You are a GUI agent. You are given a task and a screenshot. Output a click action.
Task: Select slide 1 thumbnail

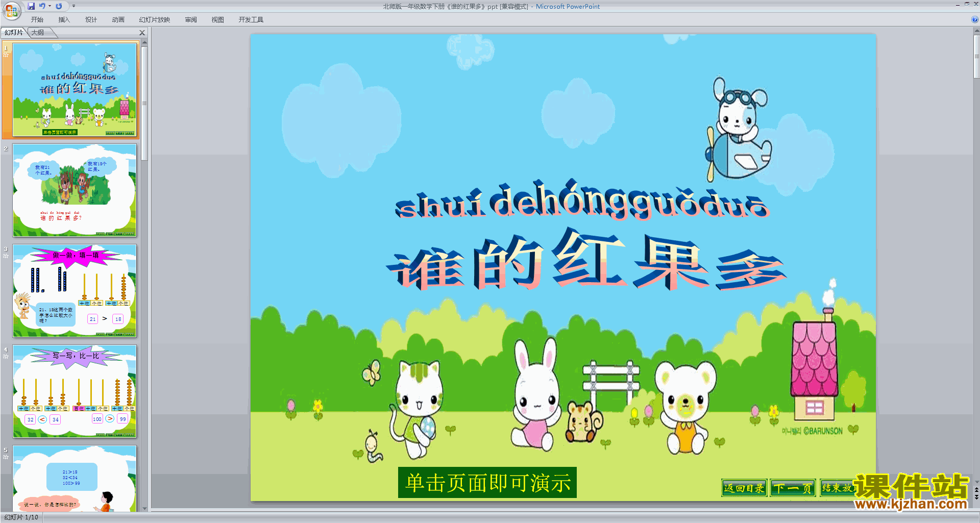(75, 90)
